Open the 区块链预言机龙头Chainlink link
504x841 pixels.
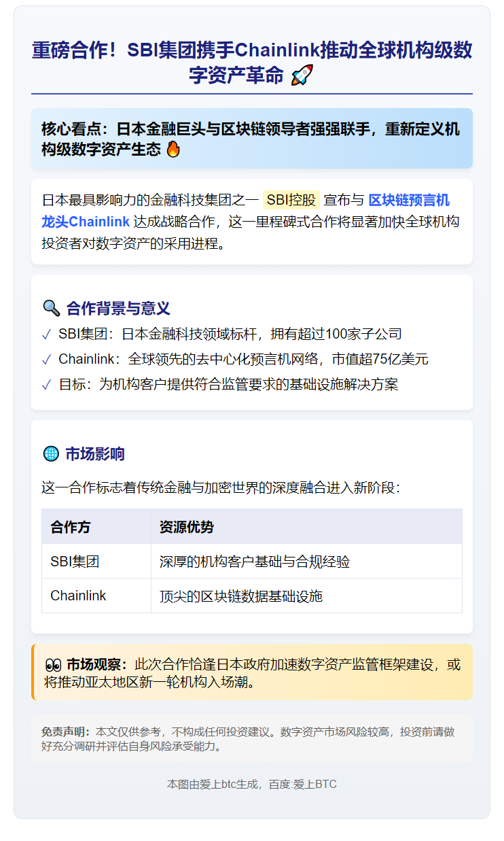pyautogui.click(x=245, y=211)
